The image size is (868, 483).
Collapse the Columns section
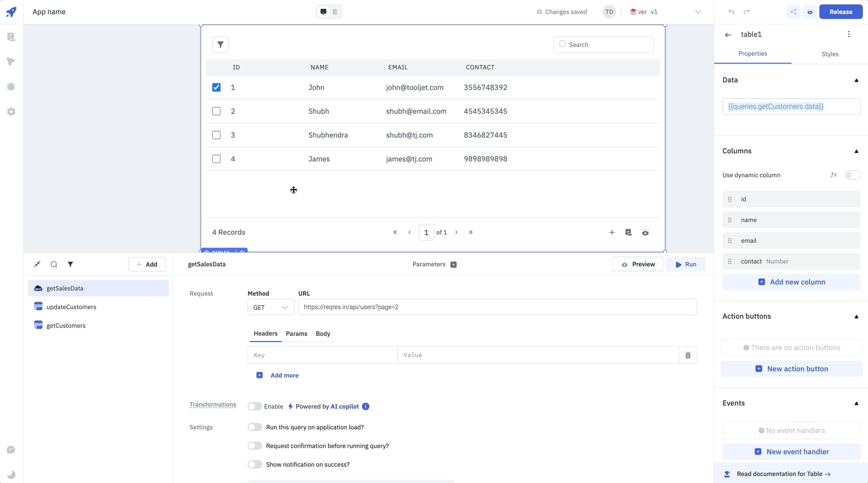click(x=856, y=151)
